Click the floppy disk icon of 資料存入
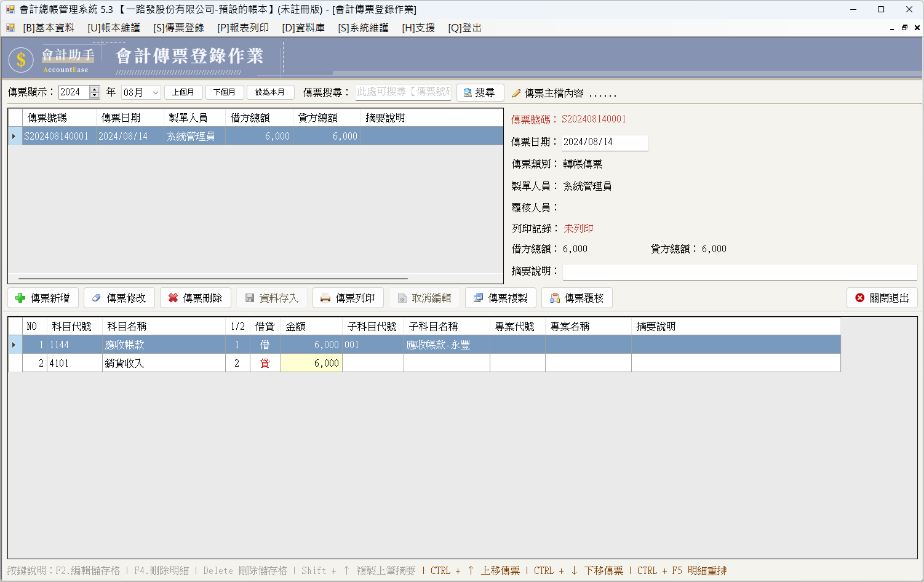The image size is (924, 582). [x=250, y=298]
